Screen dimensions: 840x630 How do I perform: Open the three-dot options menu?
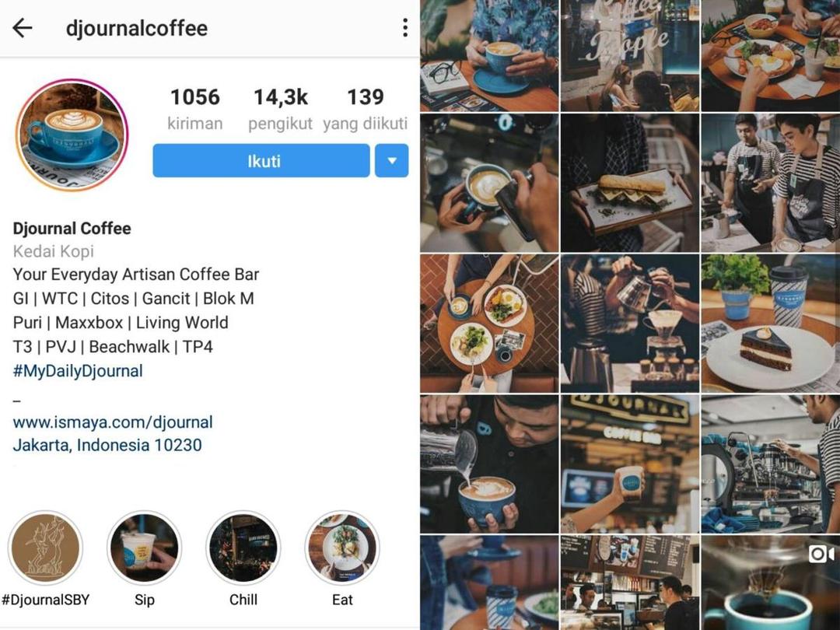pos(405,28)
